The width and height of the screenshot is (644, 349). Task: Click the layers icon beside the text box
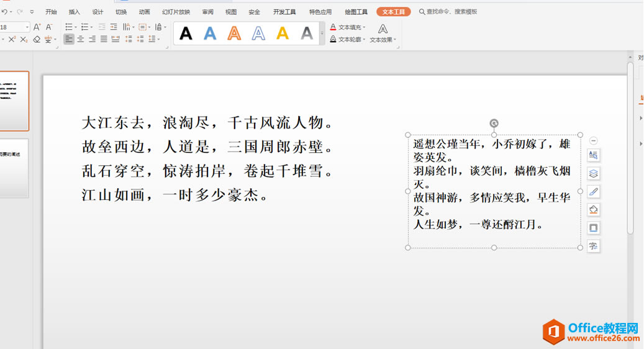pos(594,173)
